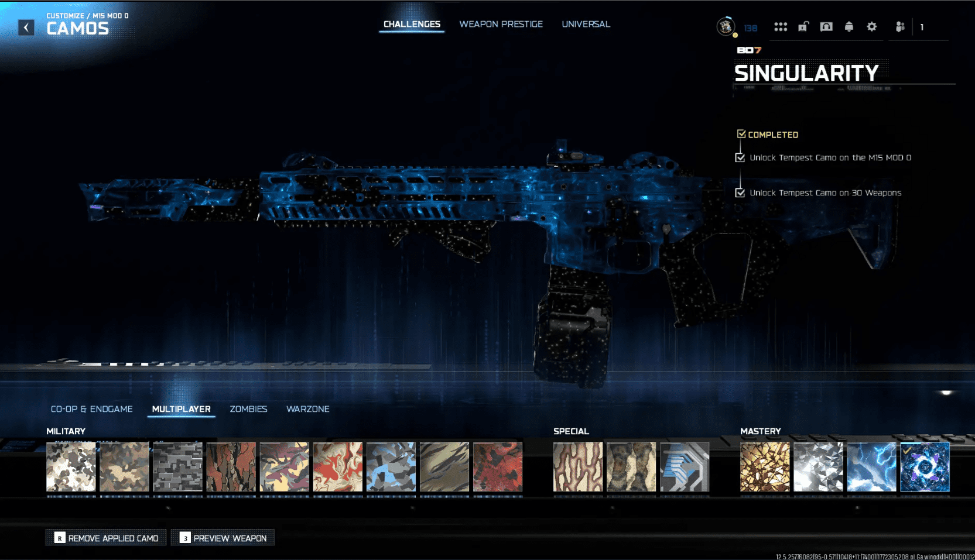Open the nine-dot grid menu icon
The image size is (975, 560).
(x=781, y=27)
